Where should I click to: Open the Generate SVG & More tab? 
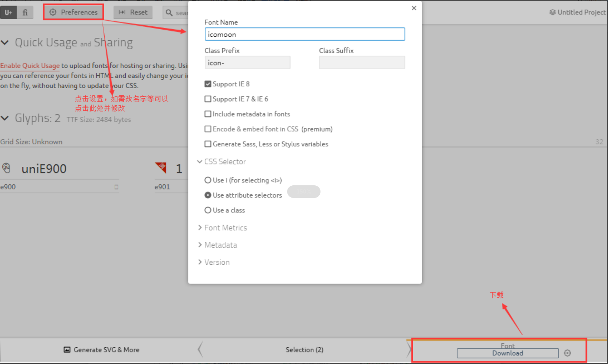click(x=106, y=350)
